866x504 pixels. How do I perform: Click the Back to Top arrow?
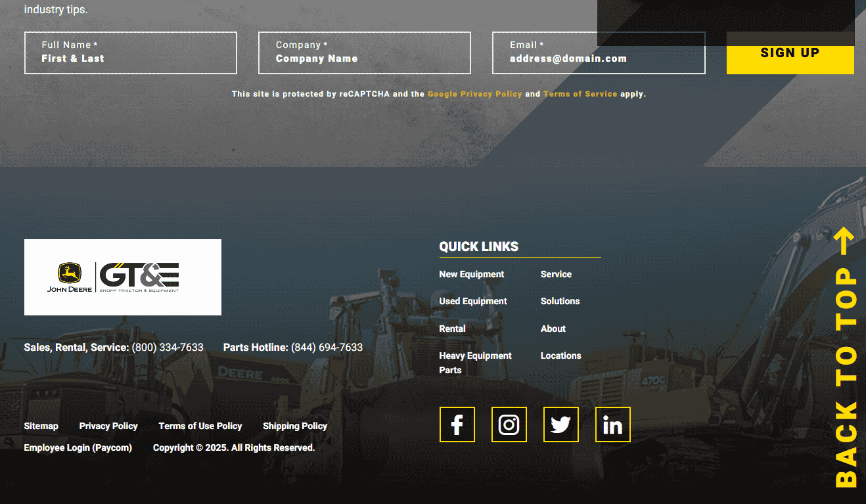(x=846, y=357)
